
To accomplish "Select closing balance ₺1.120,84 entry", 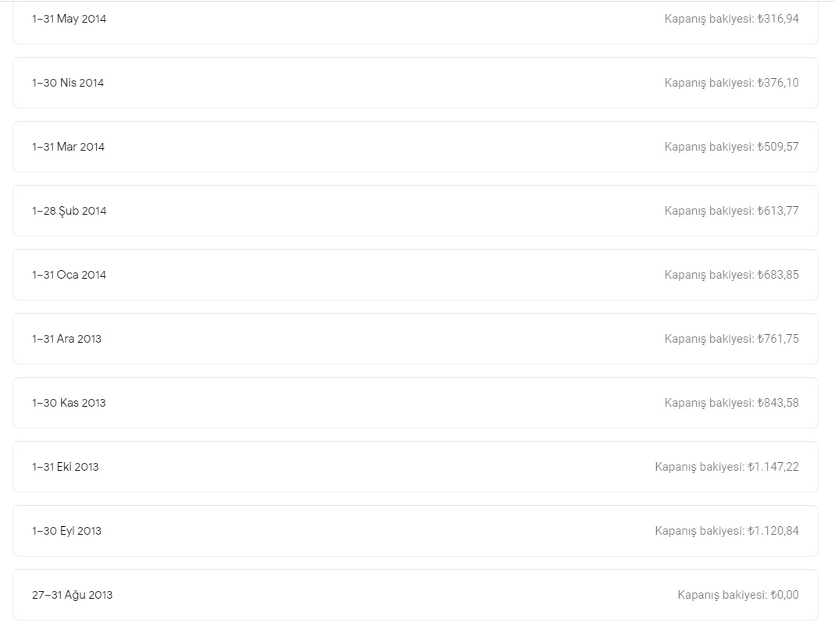I will pos(727,531).
